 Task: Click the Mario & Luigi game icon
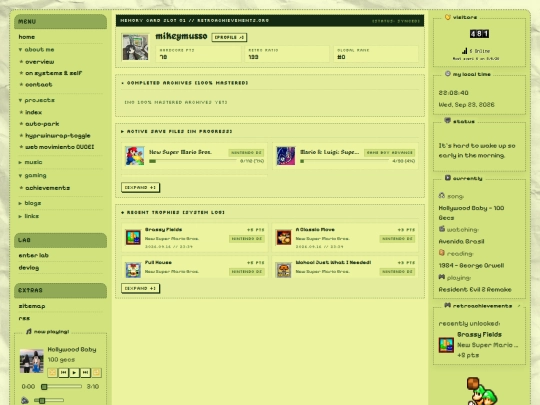pos(286,156)
